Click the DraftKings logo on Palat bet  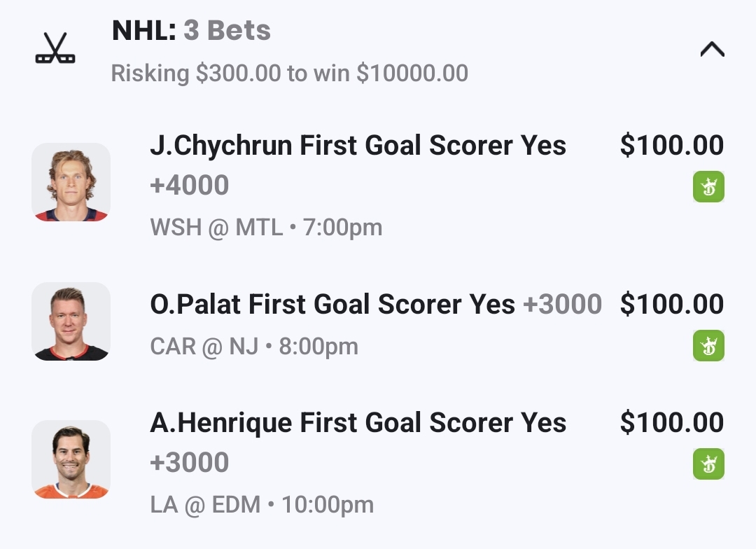pyautogui.click(x=708, y=346)
